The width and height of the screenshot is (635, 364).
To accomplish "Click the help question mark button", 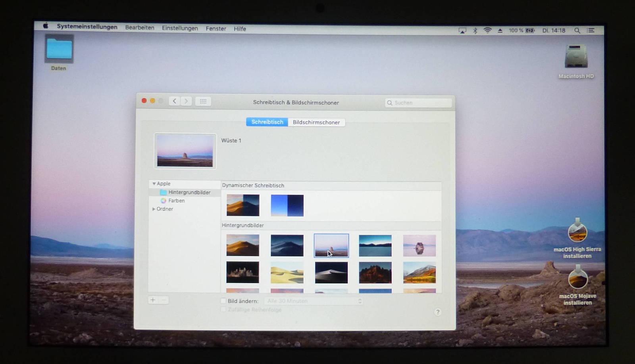I will [437, 312].
